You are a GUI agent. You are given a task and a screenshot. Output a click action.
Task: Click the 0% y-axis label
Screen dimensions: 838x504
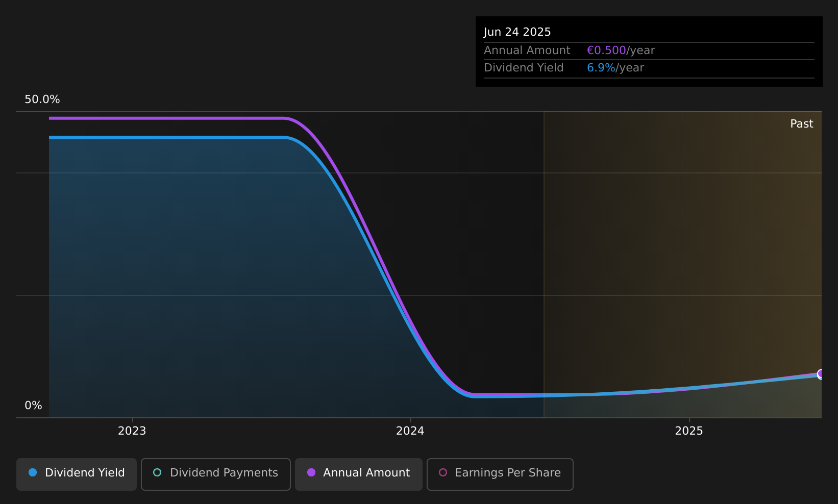click(34, 406)
